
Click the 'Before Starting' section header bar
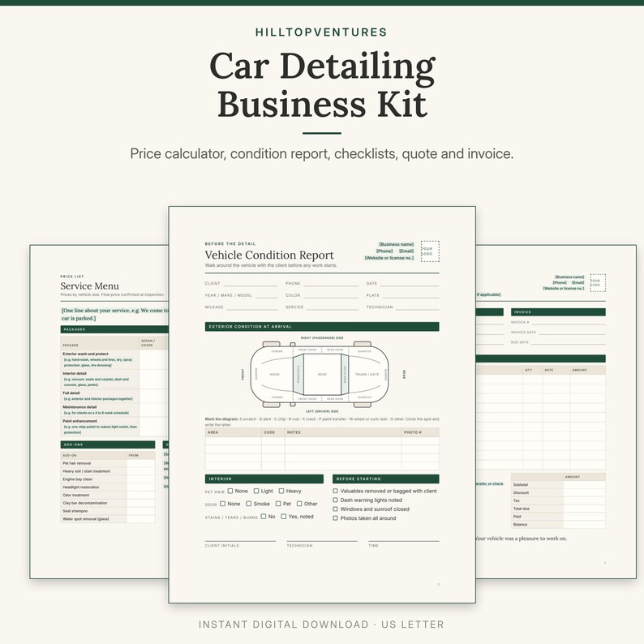pyautogui.click(x=385, y=479)
